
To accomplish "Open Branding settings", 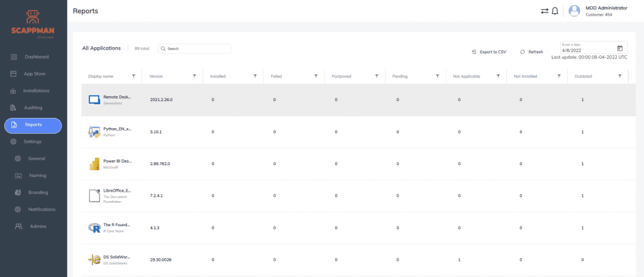I will coord(38,192).
